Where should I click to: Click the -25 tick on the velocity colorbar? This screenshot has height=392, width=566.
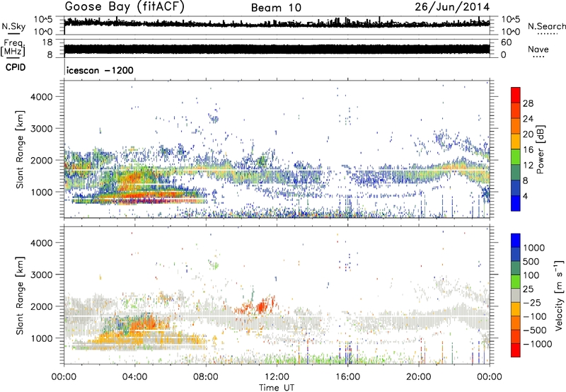click(532, 303)
